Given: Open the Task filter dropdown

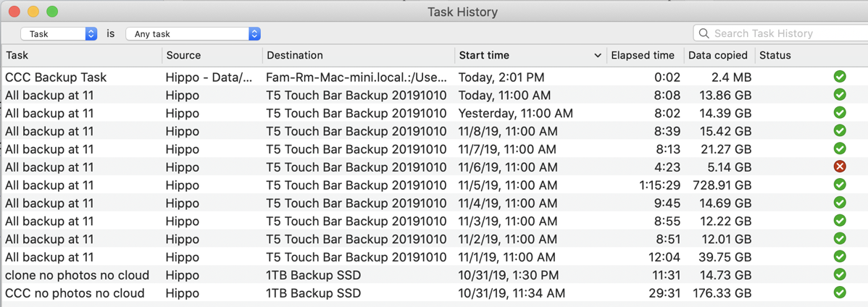Looking at the screenshot, I should pyautogui.click(x=59, y=34).
